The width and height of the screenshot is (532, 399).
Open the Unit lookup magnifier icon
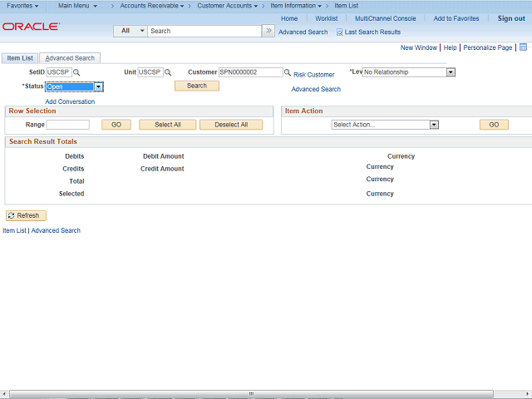pyautogui.click(x=168, y=72)
